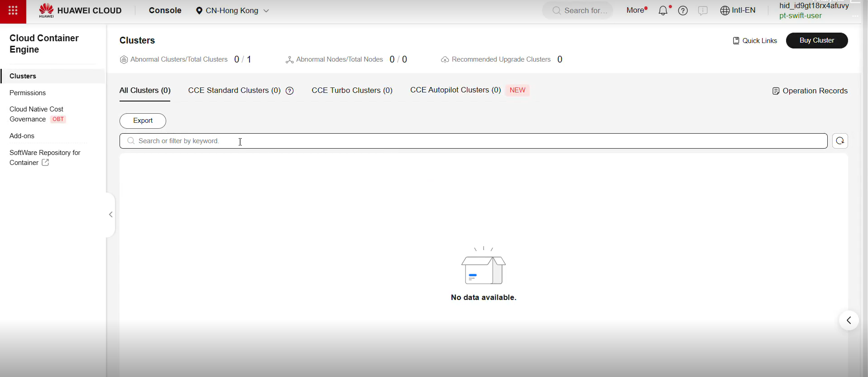Click the NEW badge on Autopilot tab
Screen dimensions: 868x377
point(518,90)
